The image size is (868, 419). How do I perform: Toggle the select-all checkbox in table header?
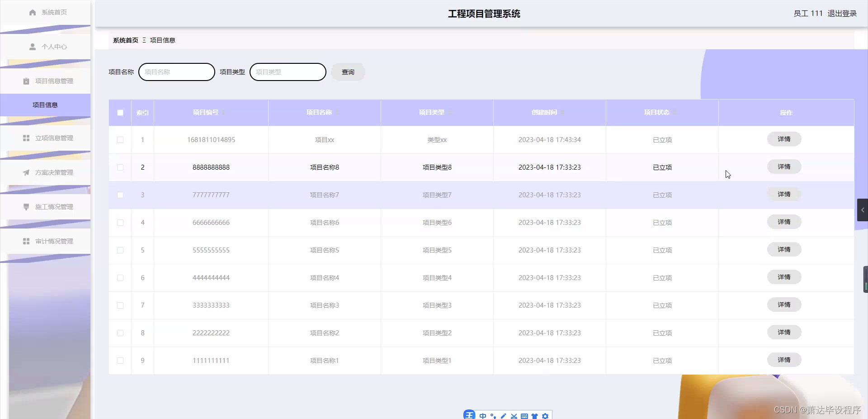[x=120, y=113]
